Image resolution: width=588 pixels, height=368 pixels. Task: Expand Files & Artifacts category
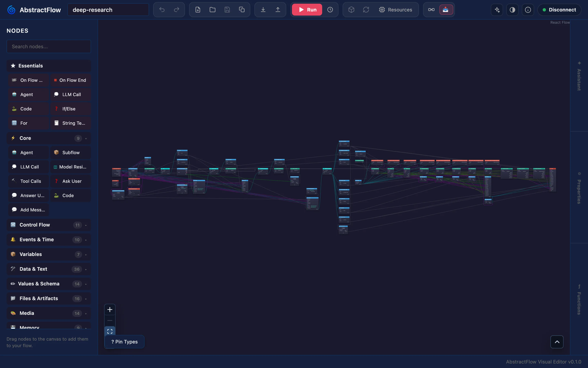[49, 298]
